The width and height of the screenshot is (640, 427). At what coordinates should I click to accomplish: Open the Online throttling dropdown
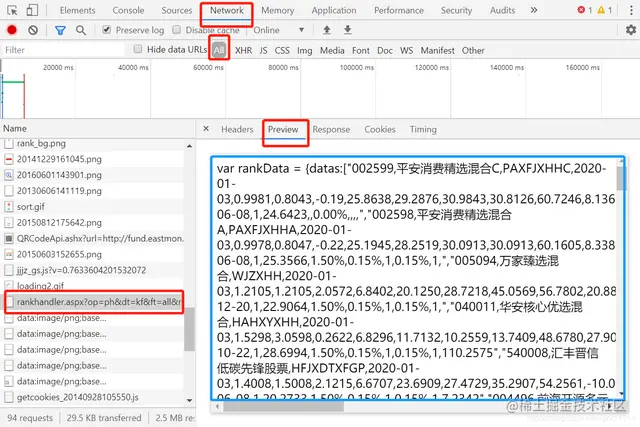[x=279, y=30]
